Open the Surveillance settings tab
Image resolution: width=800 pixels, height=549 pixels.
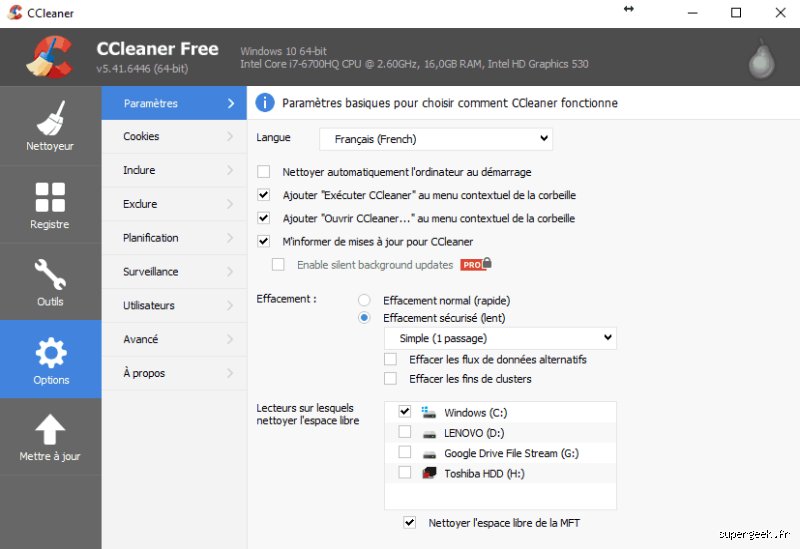point(174,271)
